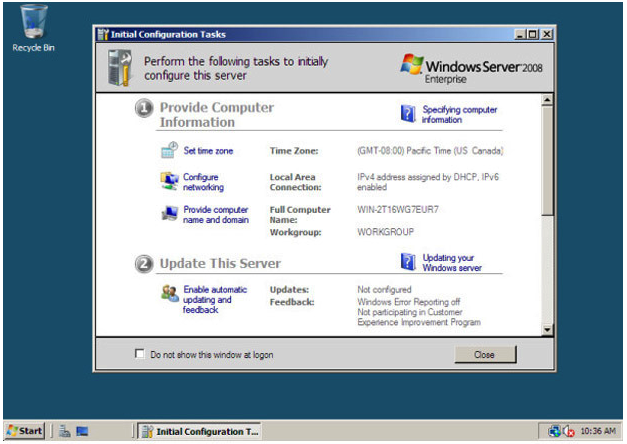
Task: Click the scrollbar down arrow
Action: pyautogui.click(x=547, y=330)
